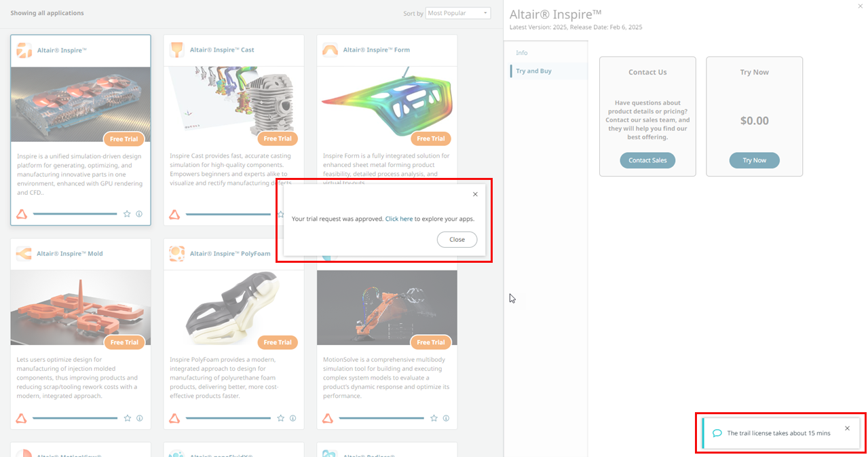The width and height of the screenshot is (868, 457).
Task: Click the Contact Us card heading
Action: (647, 72)
